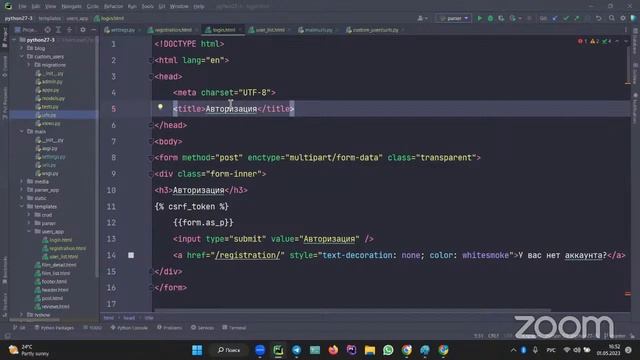
Task: Open Firefox icon in the taskbar
Action: point(333,350)
